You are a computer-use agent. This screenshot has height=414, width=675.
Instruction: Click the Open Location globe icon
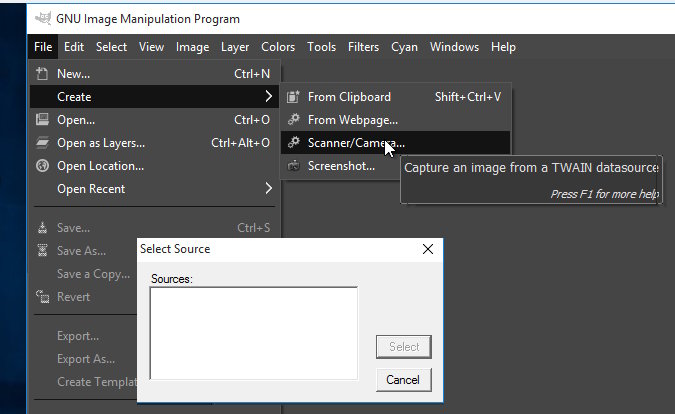[x=42, y=166]
